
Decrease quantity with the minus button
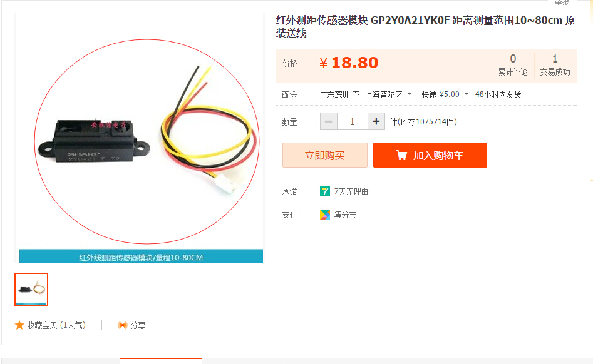pyautogui.click(x=328, y=121)
